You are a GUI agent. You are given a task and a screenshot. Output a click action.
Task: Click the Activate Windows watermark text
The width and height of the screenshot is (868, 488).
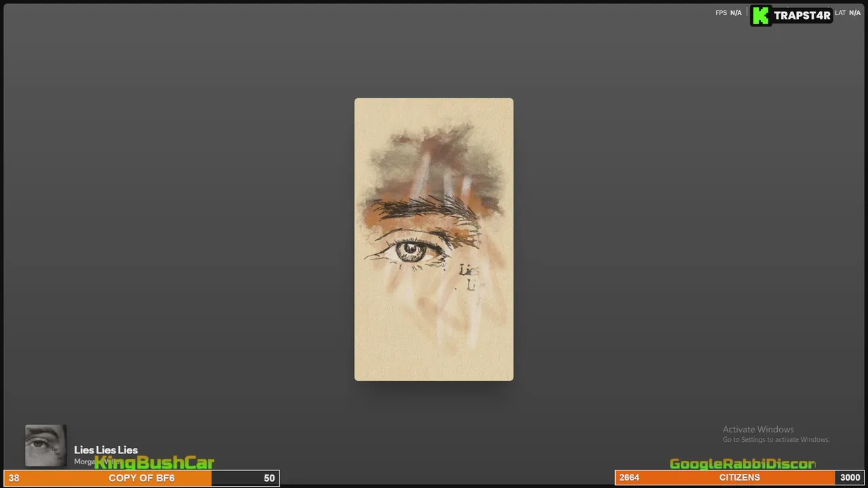click(x=758, y=429)
